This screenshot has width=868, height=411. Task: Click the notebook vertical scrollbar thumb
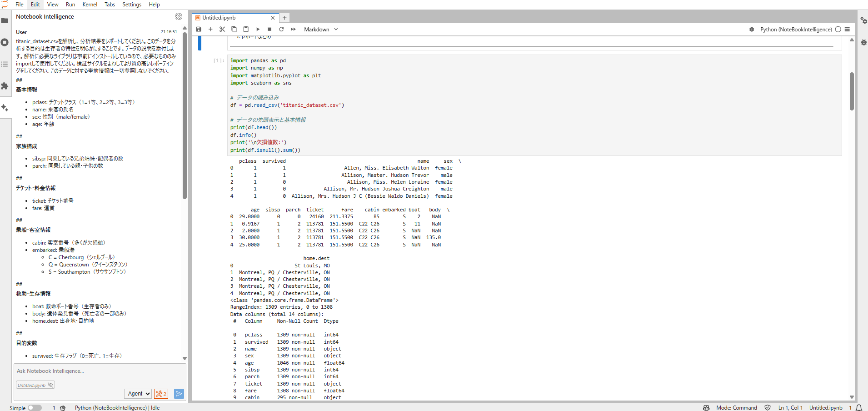pyautogui.click(x=852, y=91)
